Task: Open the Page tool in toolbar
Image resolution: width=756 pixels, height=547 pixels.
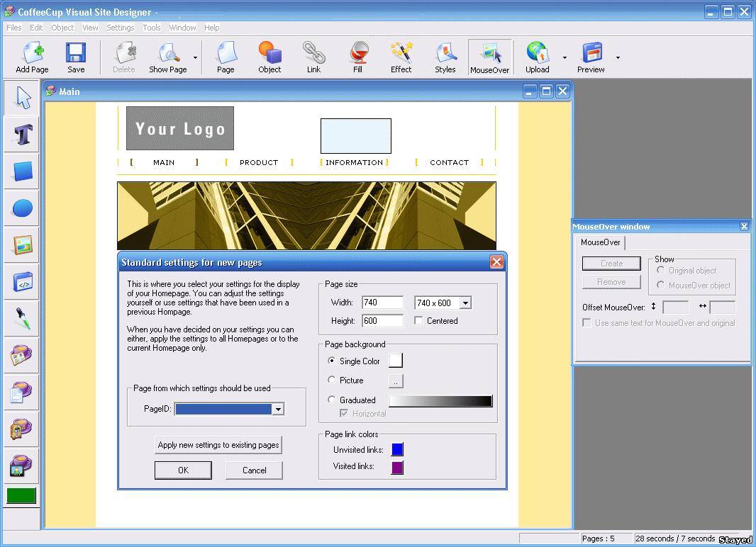Action: 226,58
